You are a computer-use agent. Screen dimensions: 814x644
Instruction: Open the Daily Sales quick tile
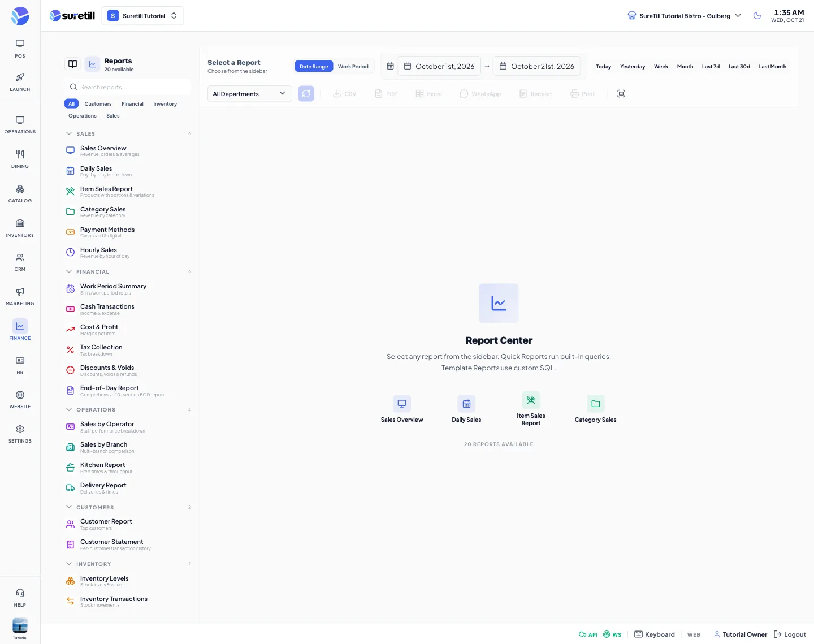(x=466, y=409)
